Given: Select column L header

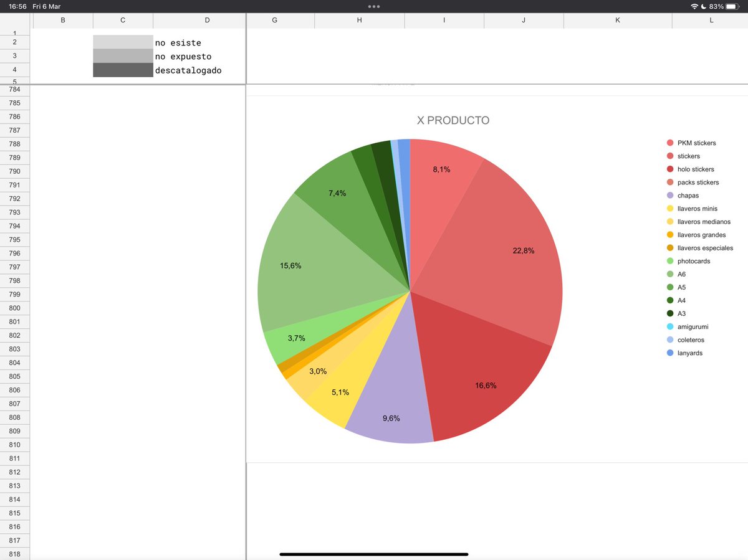Looking at the screenshot, I should pyautogui.click(x=711, y=21).
